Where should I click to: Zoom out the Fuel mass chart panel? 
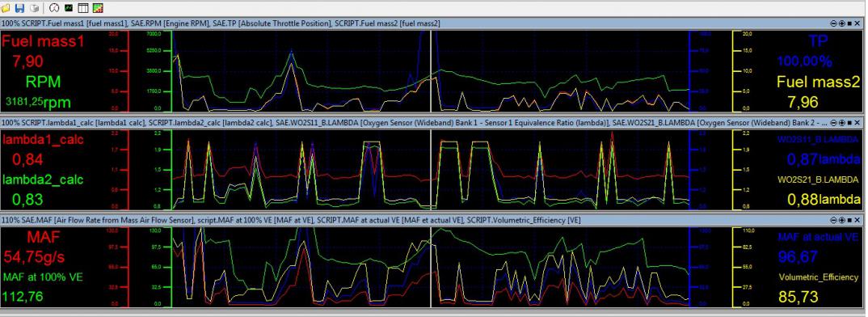834,23
